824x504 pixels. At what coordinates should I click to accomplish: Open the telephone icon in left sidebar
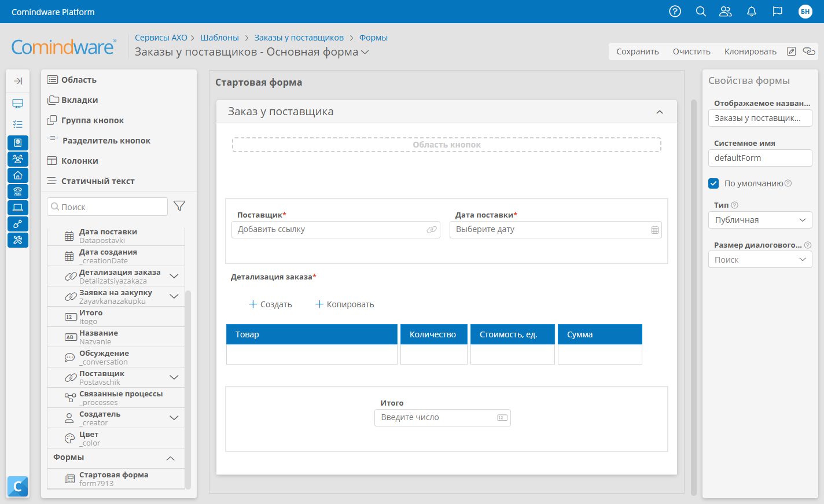(x=18, y=192)
